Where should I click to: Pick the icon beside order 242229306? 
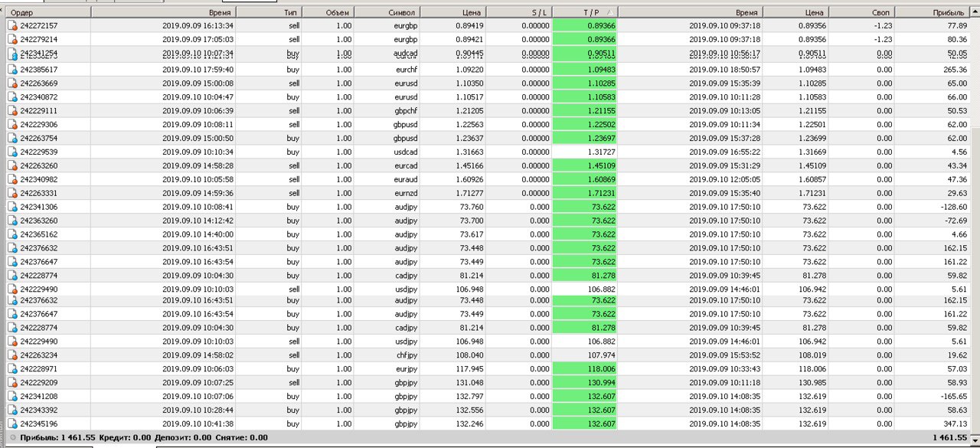pos(12,125)
